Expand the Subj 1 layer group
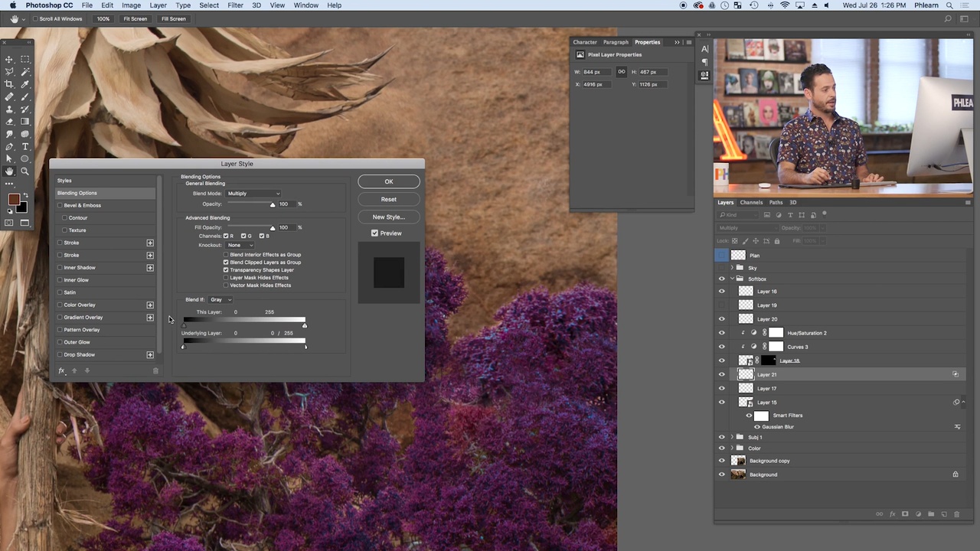This screenshot has height=551, width=980. (x=731, y=437)
